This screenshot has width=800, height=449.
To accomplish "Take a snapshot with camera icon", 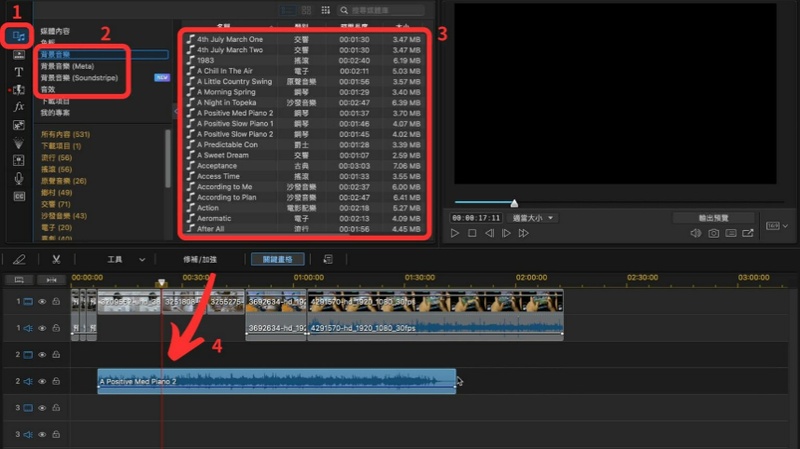I will pyautogui.click(x=714, y=233).
